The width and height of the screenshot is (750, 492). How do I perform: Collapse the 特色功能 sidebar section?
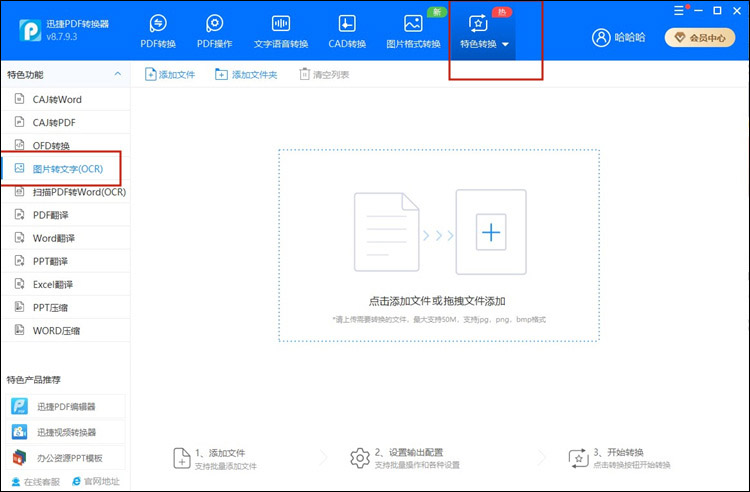click(x=117, y=75)
